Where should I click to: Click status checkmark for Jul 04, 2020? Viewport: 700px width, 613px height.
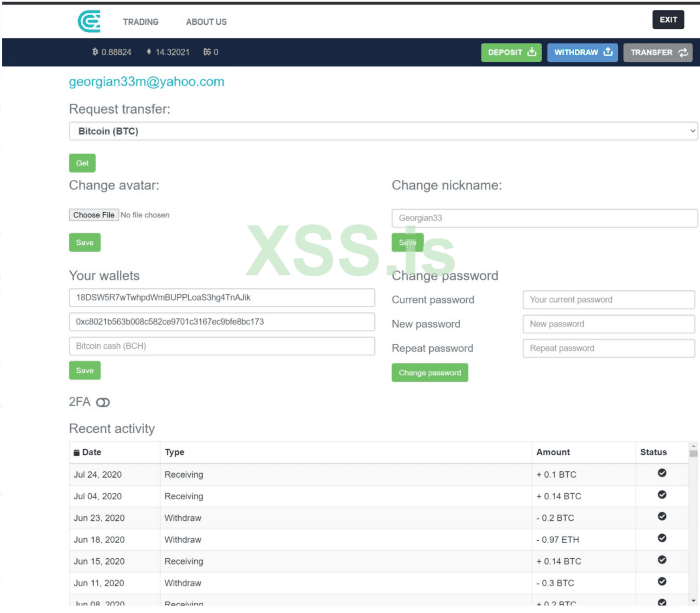tap(662, 494)
